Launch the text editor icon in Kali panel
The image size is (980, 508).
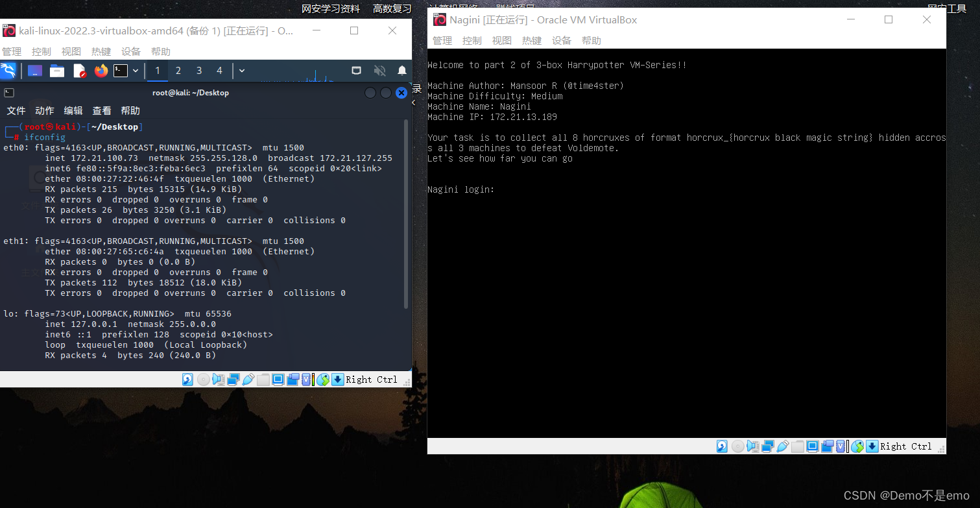[x=79, y=71]
